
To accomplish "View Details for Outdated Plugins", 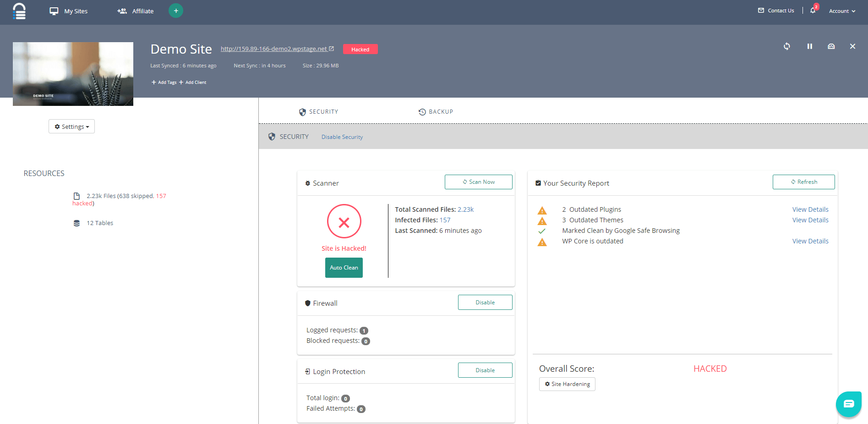I will [x=810, y=209].
